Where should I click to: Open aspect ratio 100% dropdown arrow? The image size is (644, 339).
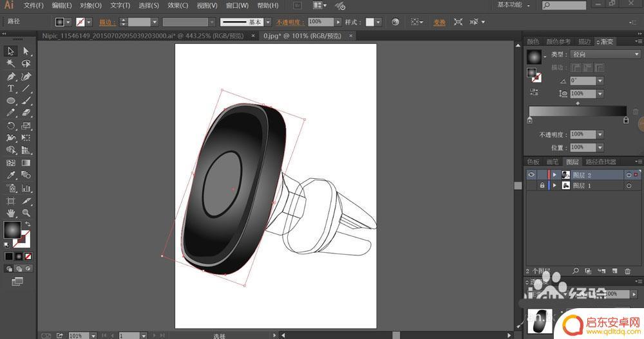tap(600, 94)
